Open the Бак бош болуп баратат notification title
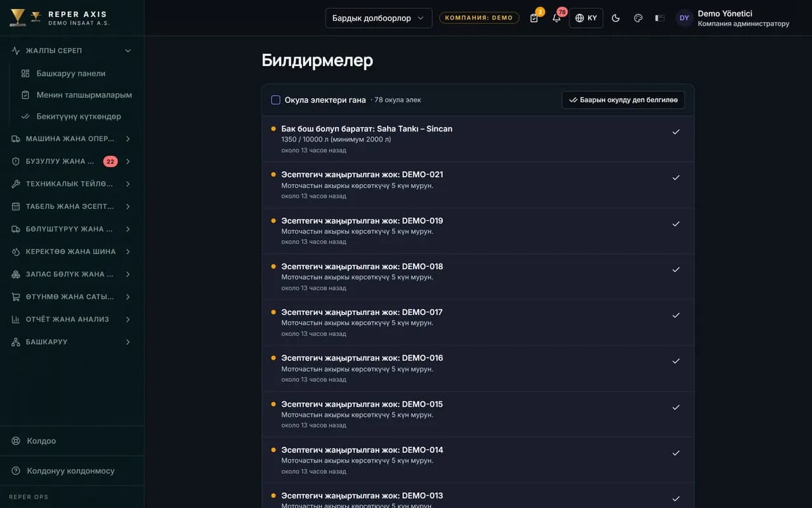Screen dimensions: 812x508 coord(367,129)
